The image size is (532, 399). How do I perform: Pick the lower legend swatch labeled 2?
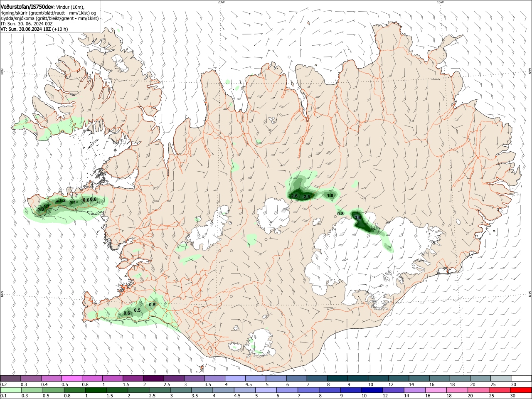point(138,390)
